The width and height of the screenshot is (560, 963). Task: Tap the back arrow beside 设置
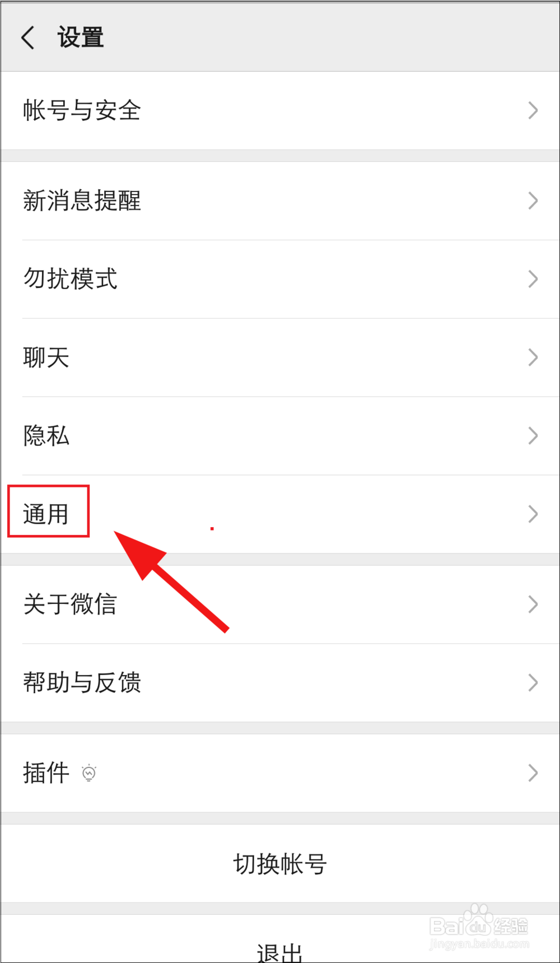(28, 38)
